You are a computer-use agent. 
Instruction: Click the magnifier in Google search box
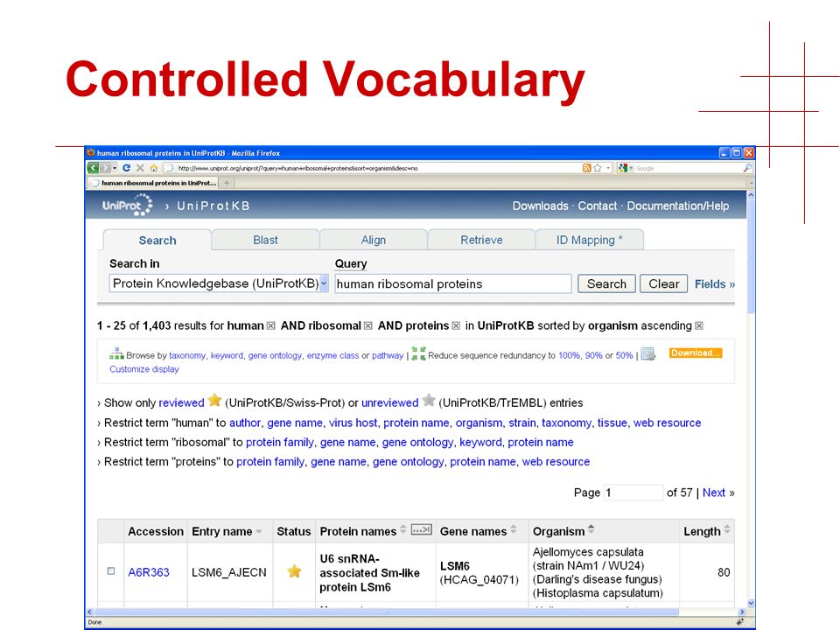click(747, 168)
